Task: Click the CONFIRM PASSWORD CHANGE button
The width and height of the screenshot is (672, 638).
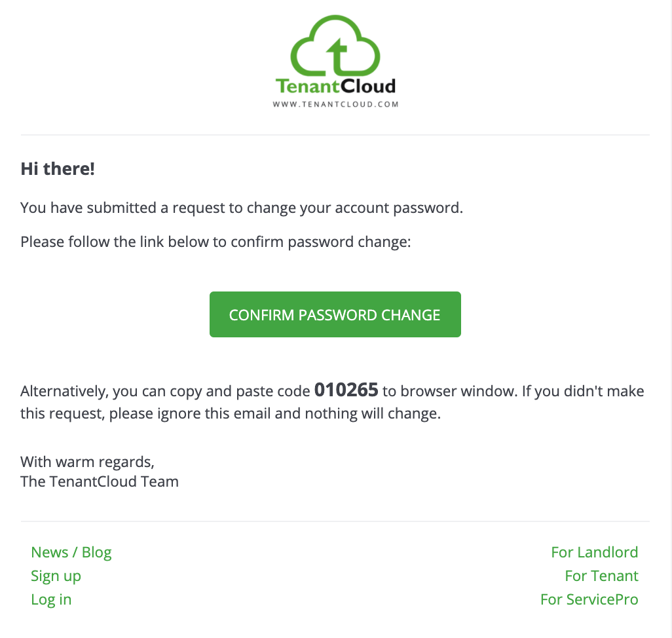Action: coord(335,314)
